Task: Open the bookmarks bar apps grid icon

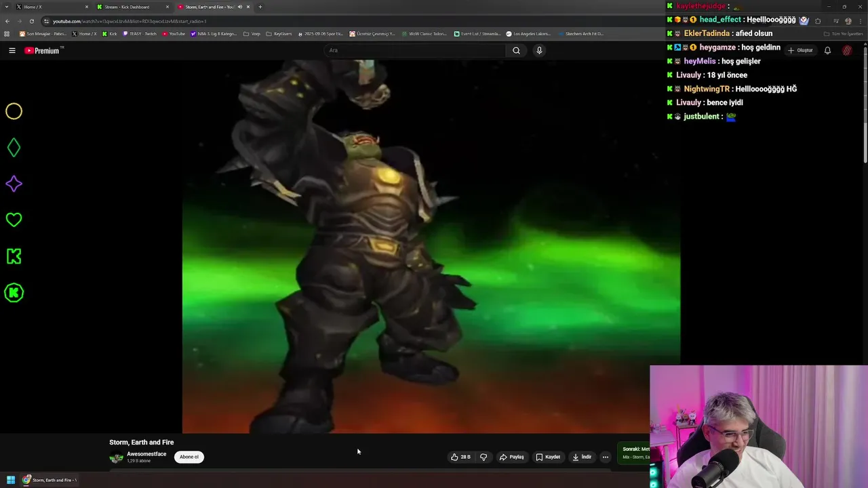Action: (7, 33)
